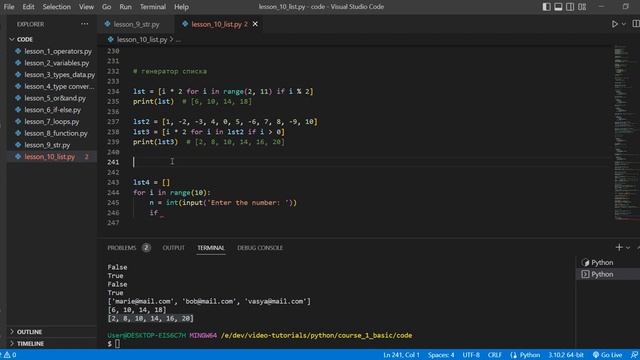The image size is (640, 360).
Task: Run Python file with play icon
Action: pyautogui.click(x=615, y=24)
